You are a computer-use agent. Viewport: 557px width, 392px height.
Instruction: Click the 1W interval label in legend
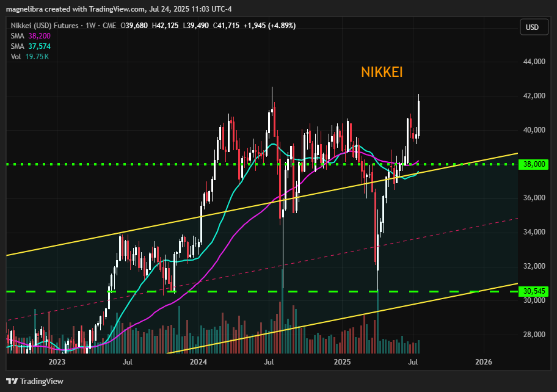click(90, 26)
